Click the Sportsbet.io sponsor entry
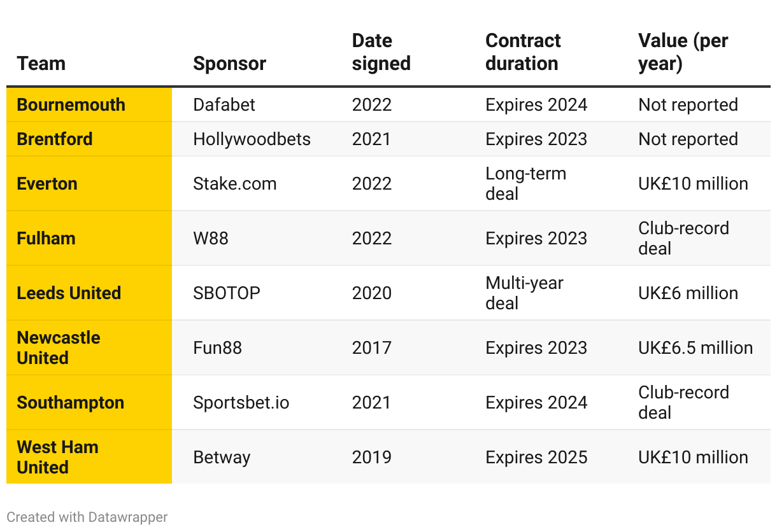This screenshot has height=532, width=777. coord(241,403)
